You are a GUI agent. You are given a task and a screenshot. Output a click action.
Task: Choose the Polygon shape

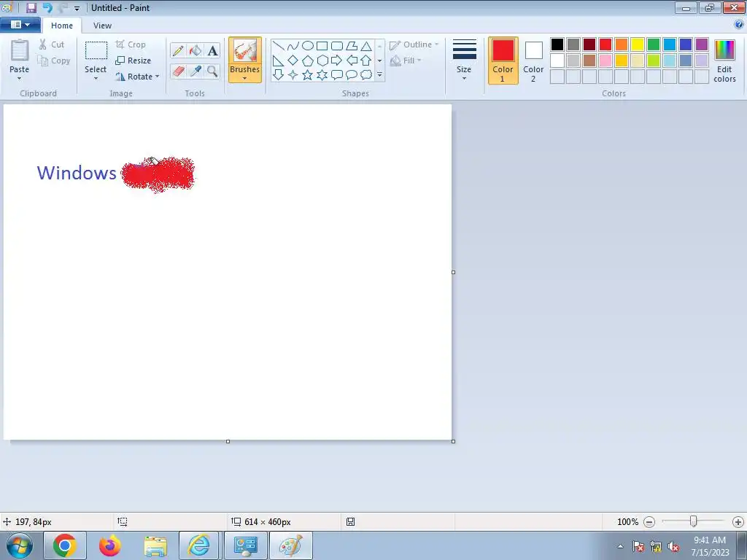point(352,46)
